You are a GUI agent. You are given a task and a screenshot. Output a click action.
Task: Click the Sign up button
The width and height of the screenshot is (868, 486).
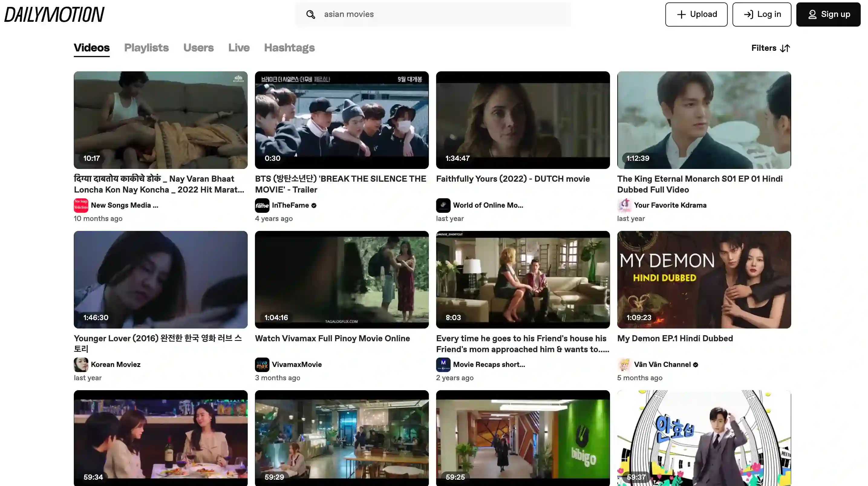(828, 15)
